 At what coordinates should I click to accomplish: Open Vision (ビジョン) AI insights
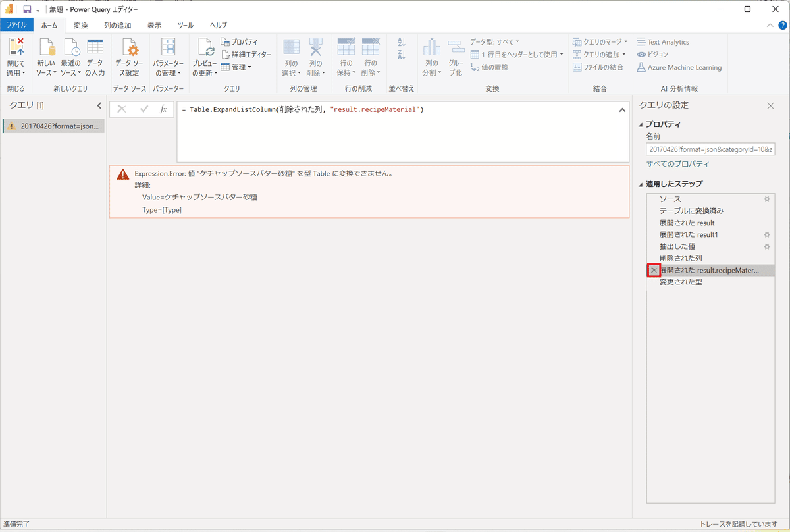tap(652, 55)
